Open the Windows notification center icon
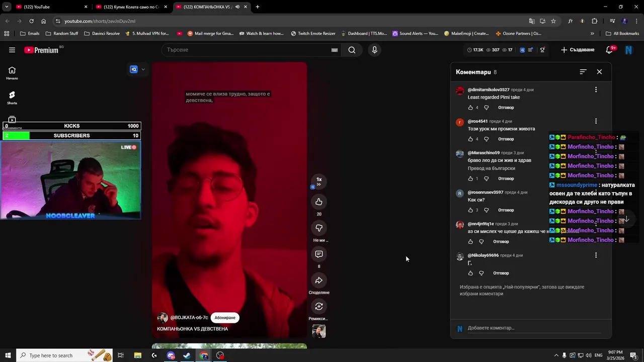The height and width of the screenshot is (362, 644). [633, 355]
